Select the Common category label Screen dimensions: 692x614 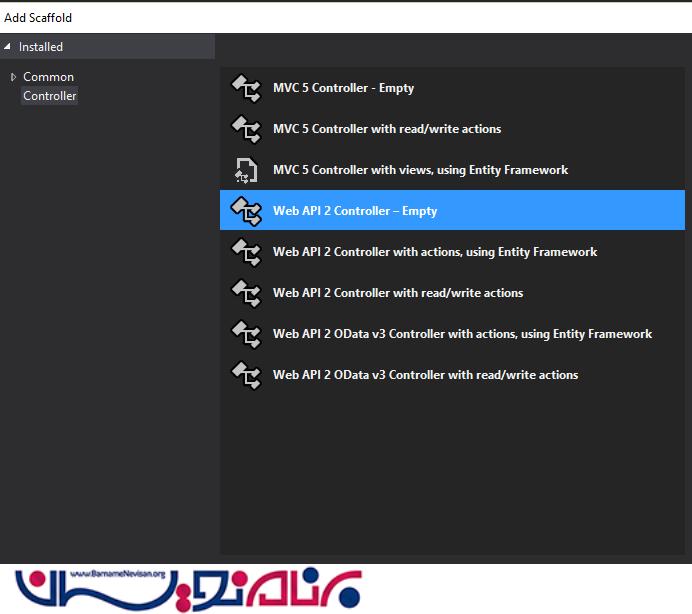point(48,77)
